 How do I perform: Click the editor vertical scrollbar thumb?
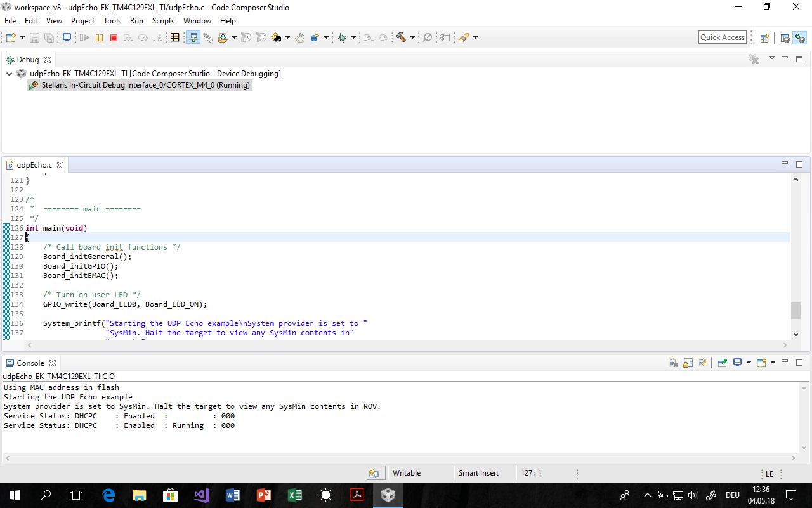click(796, 311)
